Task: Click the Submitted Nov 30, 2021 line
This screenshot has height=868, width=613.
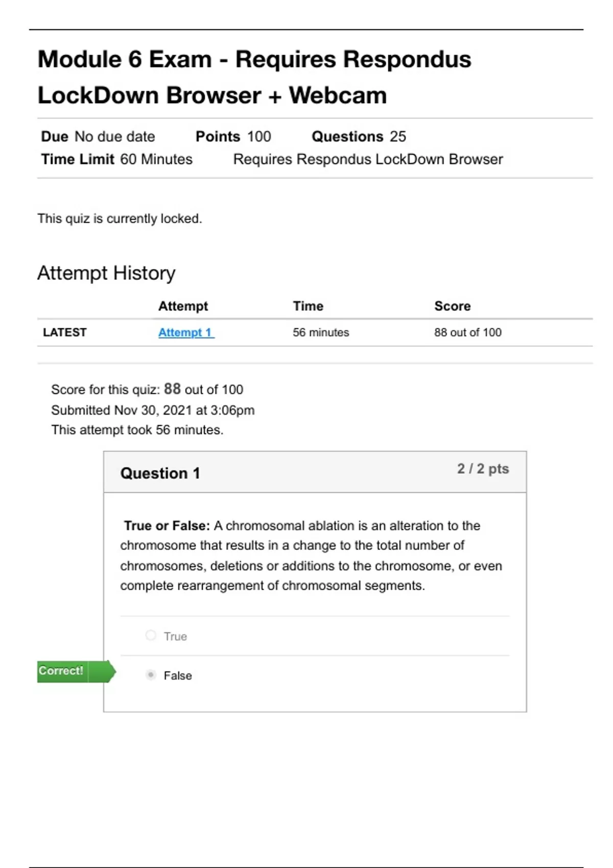Action: [153, 410]
